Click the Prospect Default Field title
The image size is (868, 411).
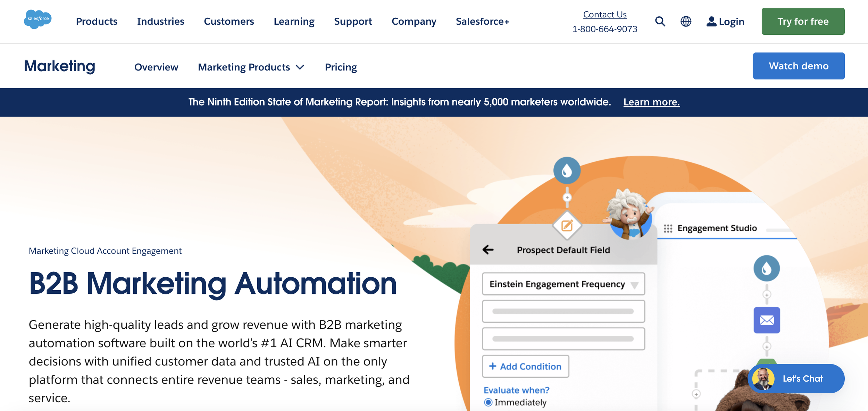click(x=563, y=250)
